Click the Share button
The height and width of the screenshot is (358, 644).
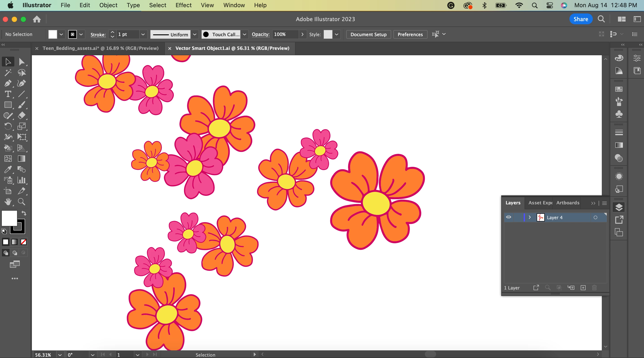click(580, 19)
